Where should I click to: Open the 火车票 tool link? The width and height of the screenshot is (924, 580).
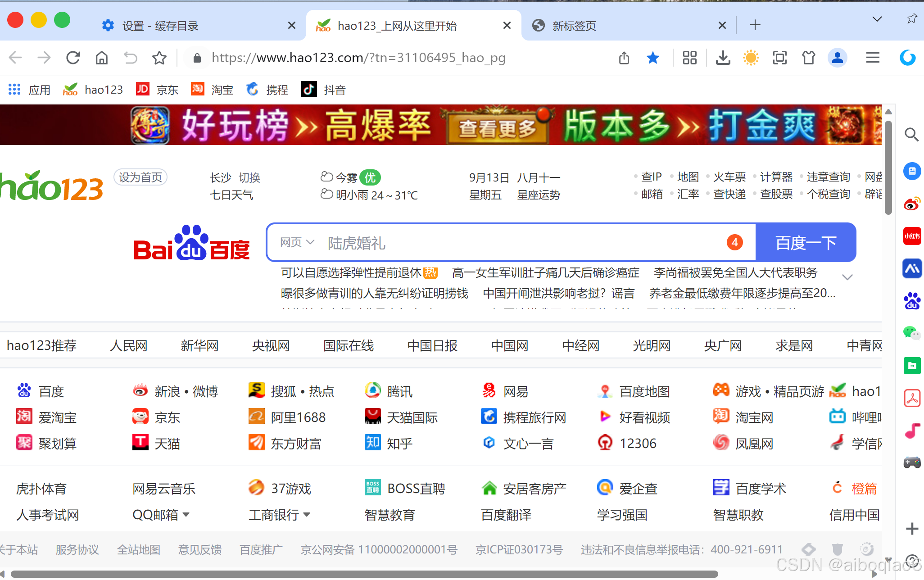[x=729, y=177]
